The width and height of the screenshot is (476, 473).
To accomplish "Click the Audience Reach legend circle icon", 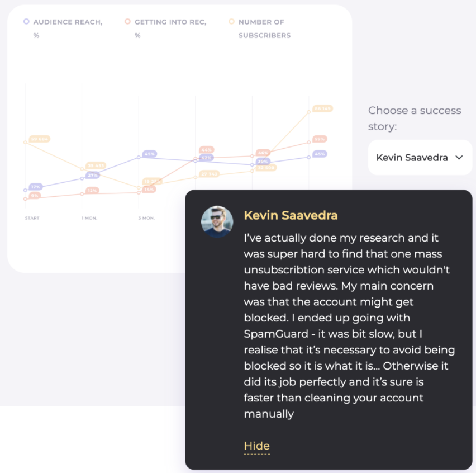I will 26,22.
